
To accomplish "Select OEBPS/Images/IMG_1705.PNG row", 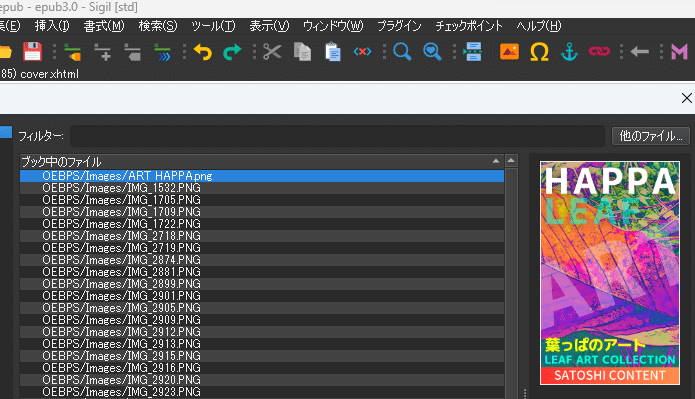I will 262,200.
